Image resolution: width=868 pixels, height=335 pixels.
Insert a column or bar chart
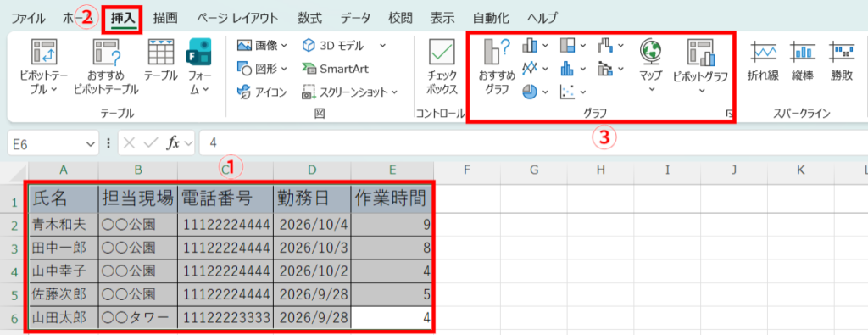point(531,46)
